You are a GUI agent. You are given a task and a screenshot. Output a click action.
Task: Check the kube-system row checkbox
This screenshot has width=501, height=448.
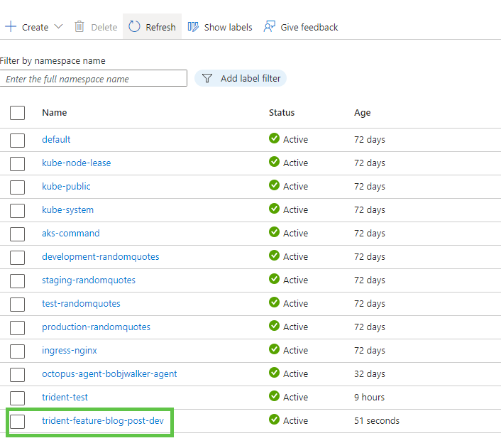point(17,211)
